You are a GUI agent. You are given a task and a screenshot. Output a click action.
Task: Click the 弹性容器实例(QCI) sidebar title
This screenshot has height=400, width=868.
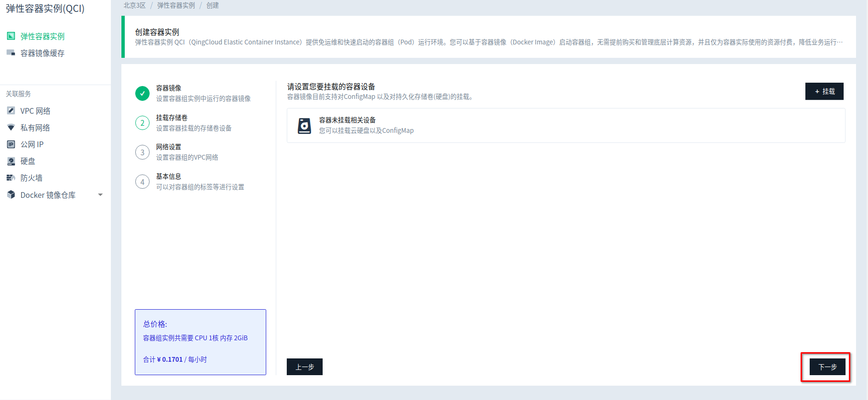click(45, 9)
